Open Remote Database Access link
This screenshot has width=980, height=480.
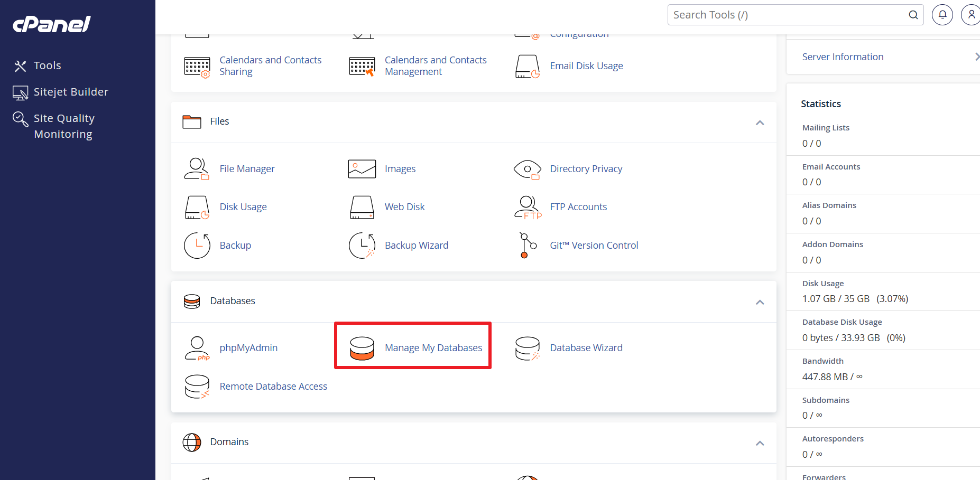coord(273,387)
